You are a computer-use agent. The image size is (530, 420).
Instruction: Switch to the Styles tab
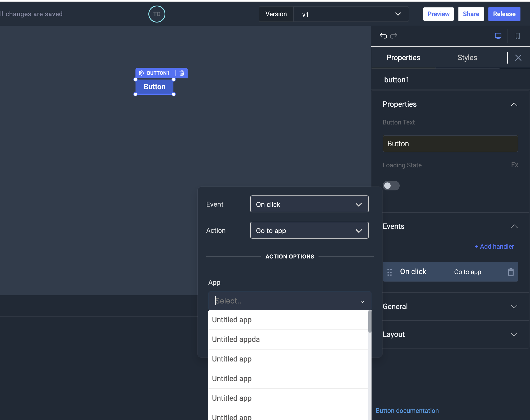click(467, 57)
